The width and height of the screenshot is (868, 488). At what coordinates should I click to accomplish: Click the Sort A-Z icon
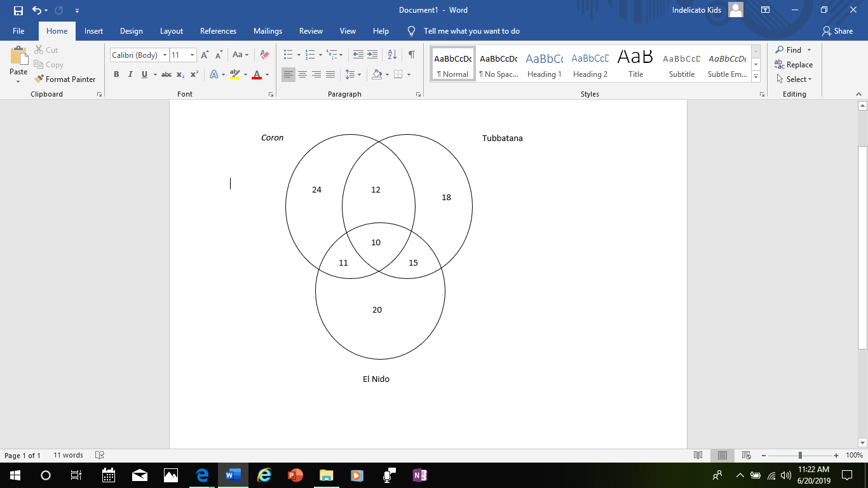pyautogui.click(x=392, y=55)
